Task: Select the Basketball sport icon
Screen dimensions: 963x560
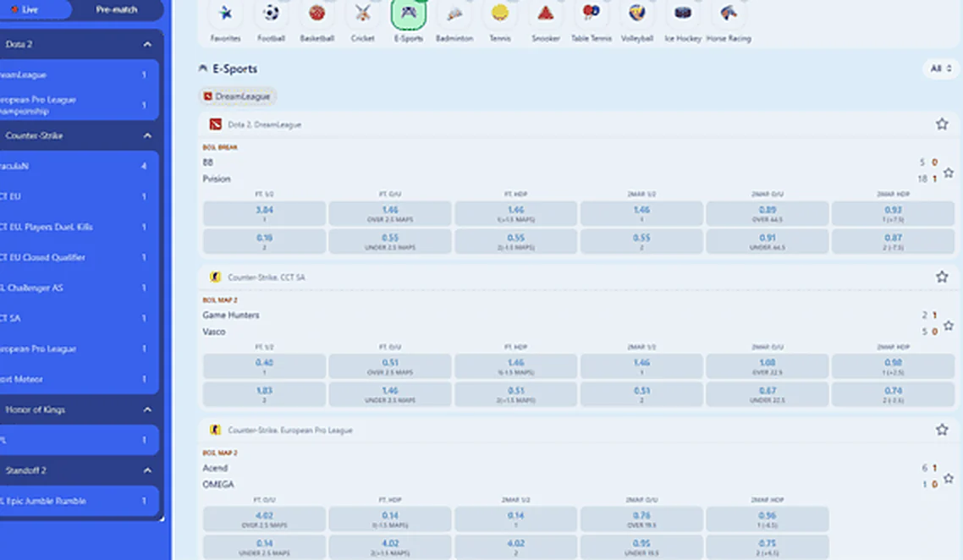Action: point(316,14)
